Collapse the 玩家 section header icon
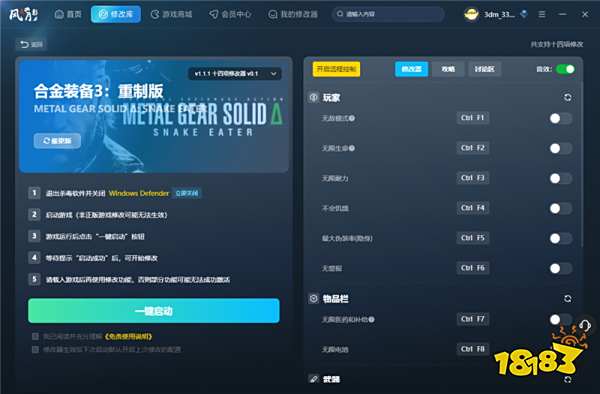The height and width of the screenshot is (394, 600). (x=313, y=98)
